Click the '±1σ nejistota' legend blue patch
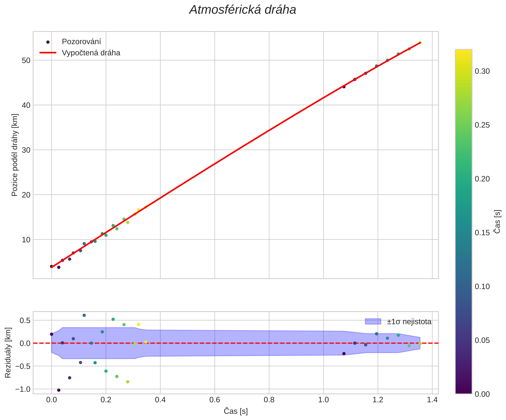506x420 pixels. 373,321
